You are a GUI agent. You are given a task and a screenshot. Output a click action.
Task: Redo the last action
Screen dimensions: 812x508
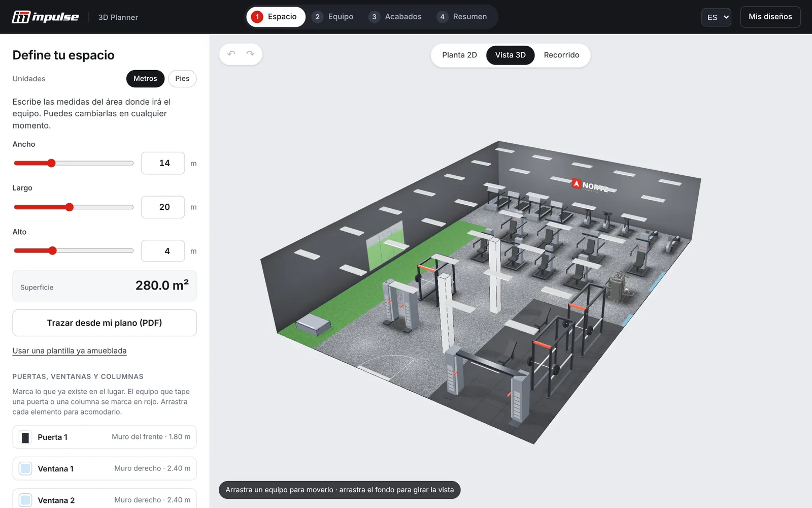click(x=250, y=54)
